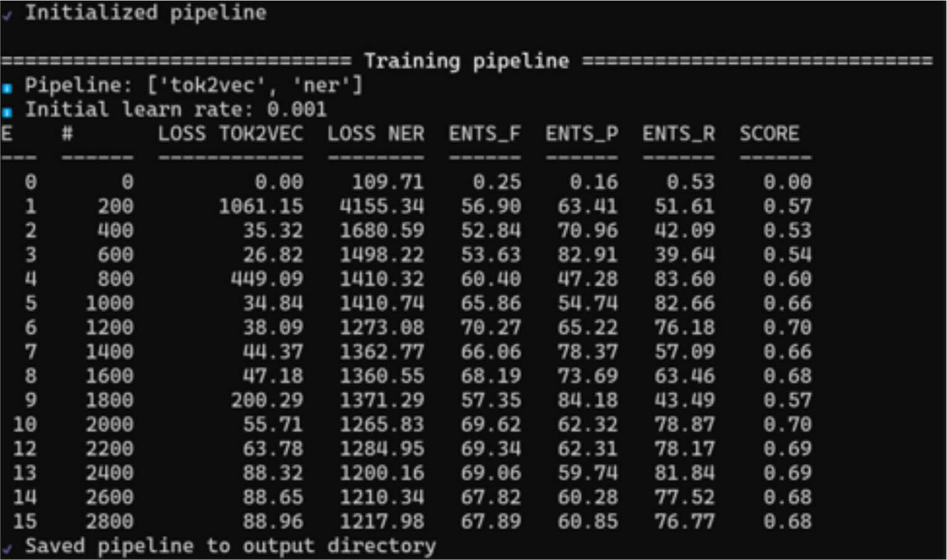Click the LOSS TOK2VEC column header

click(231, 134)
